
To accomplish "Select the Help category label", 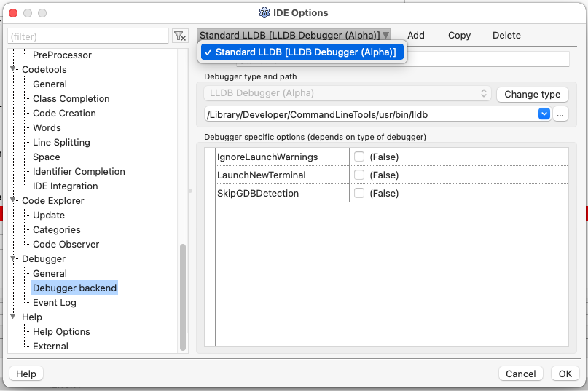I will tap(32, 317).
